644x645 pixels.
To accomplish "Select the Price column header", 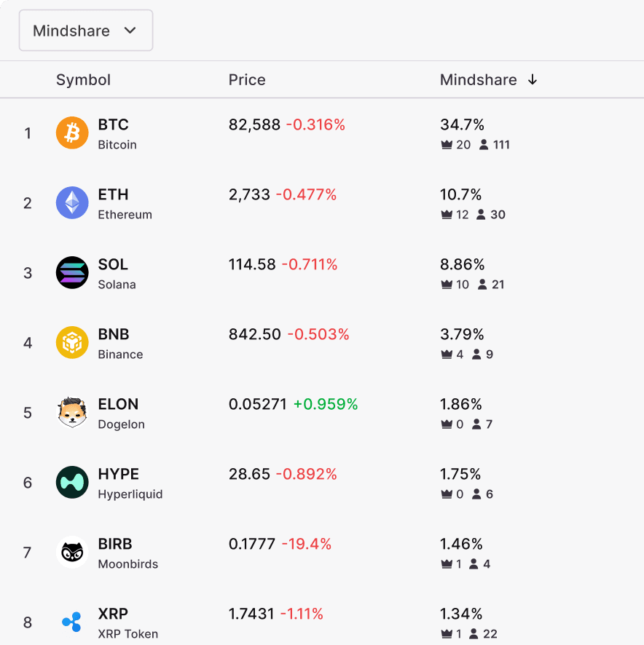I will [x=247, y=80].
